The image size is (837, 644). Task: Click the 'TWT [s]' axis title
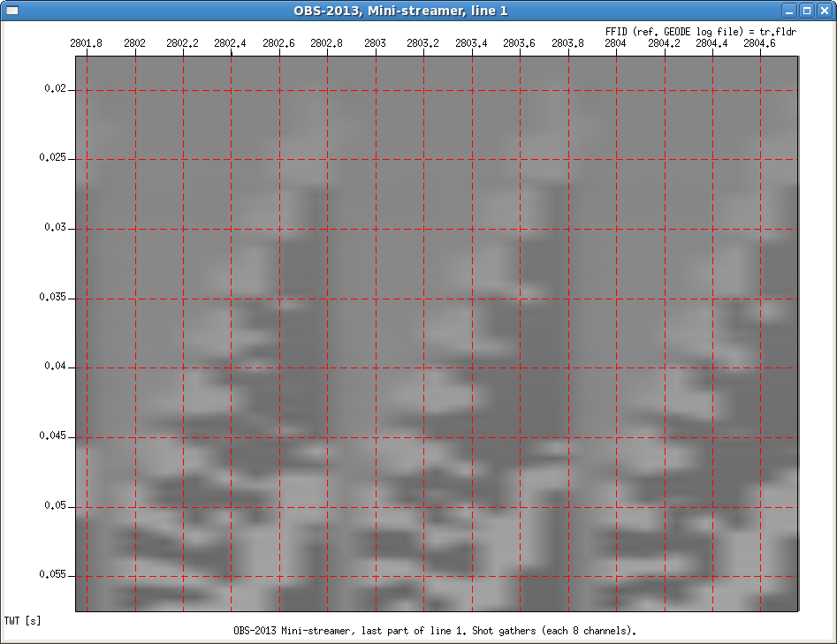(22, 621)
